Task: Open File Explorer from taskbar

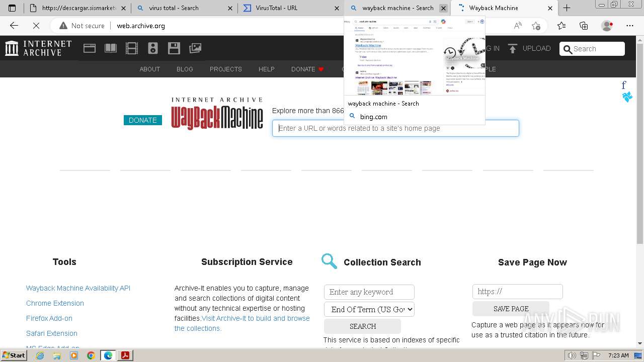Action: [57, 355]
